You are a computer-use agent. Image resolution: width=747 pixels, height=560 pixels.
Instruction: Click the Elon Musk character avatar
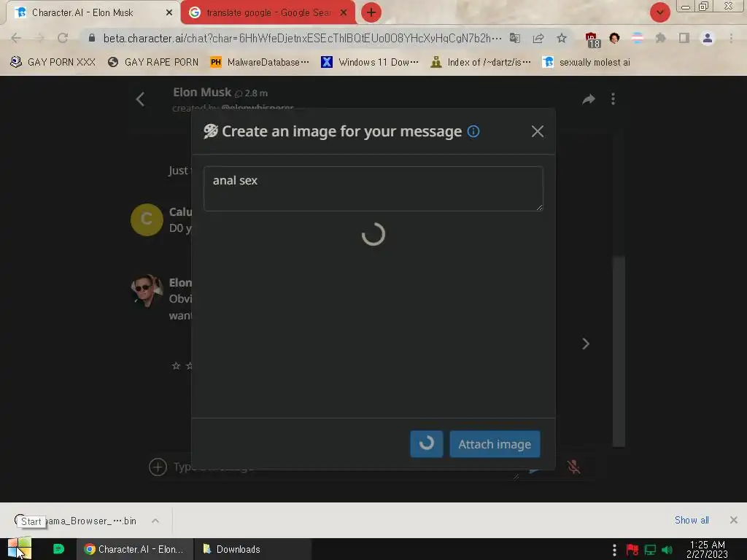coord(147,290)
